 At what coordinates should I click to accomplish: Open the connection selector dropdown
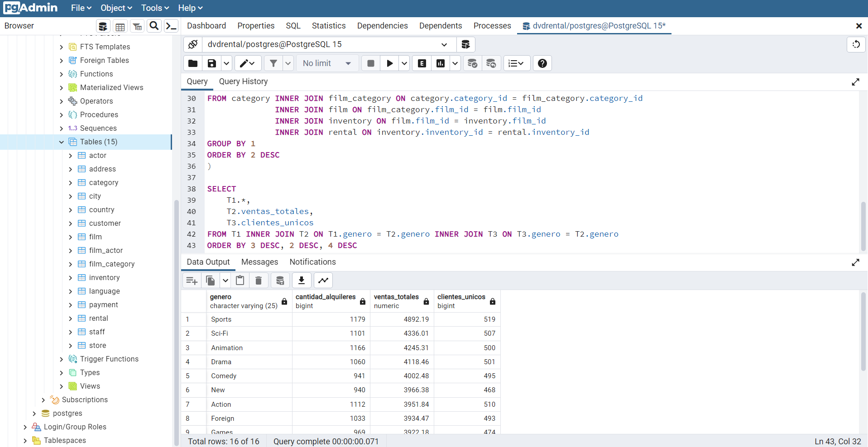pos(444,44)
